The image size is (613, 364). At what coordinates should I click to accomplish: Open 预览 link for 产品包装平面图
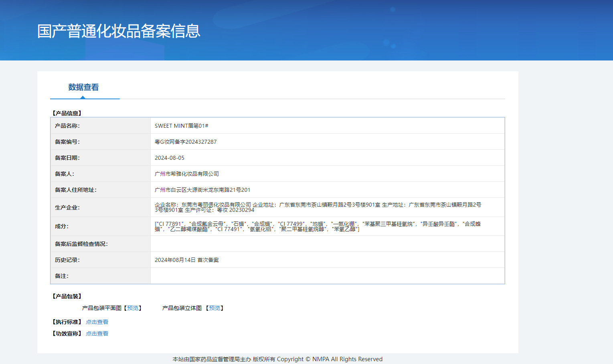133,308
